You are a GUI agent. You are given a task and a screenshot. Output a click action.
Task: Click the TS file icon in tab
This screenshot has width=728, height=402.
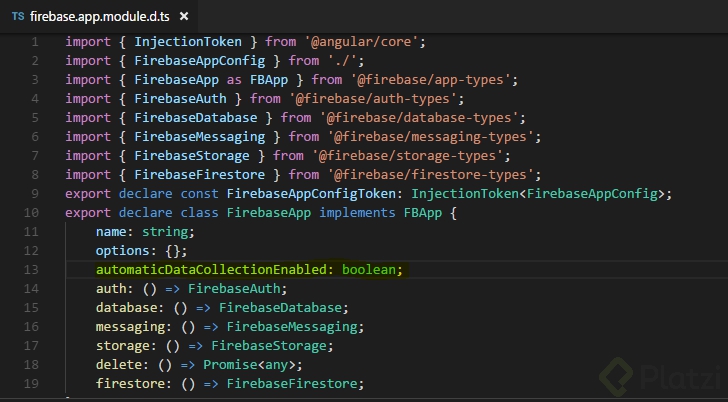pos(18,16)
